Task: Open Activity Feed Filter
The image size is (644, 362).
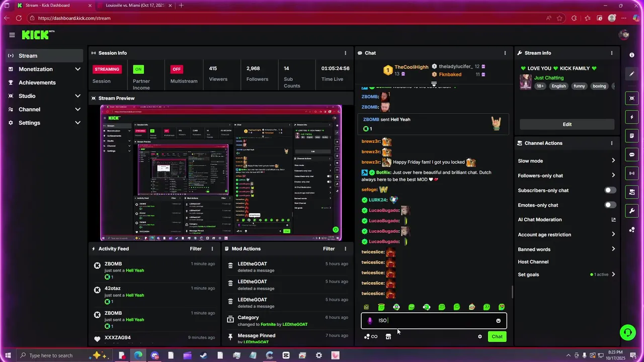Action: pos(196,249)
